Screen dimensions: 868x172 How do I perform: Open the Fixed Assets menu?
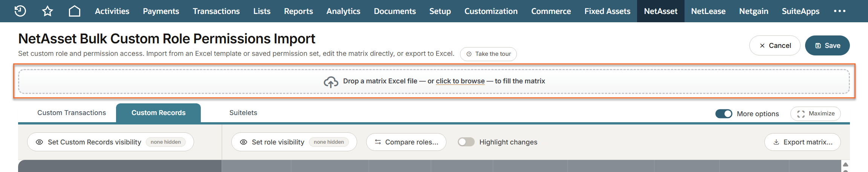click(x=607, y=11)
